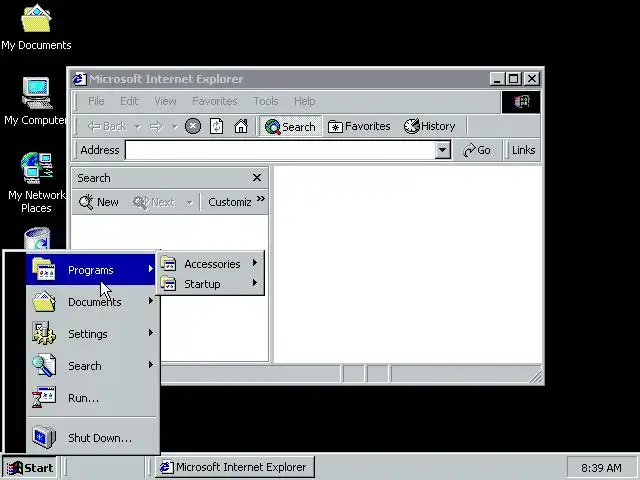Close the Internet Explorer window
Image resolution: width=640 pixels, height=480 pixels.
pyautogui.click(x=532, y=78)
